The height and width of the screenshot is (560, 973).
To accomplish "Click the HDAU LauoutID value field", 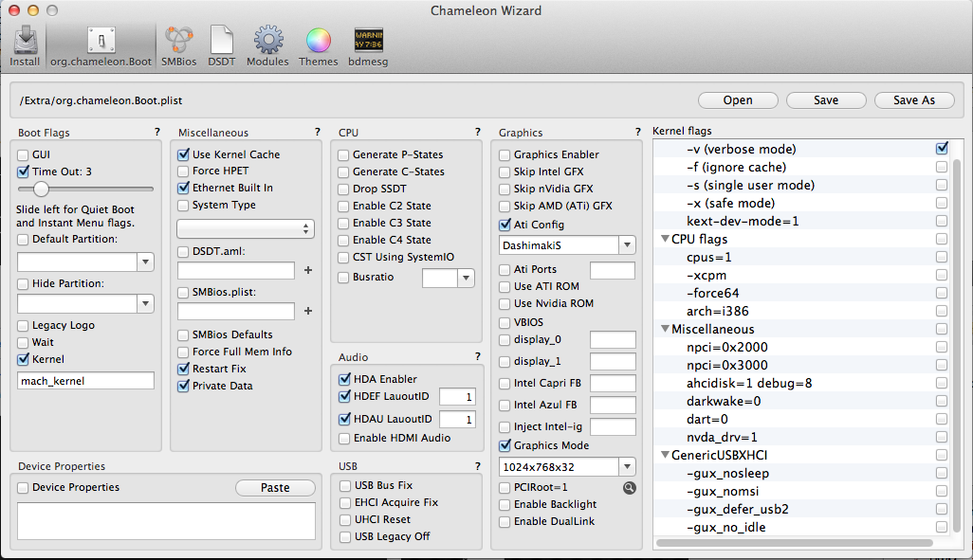I will pos(457,419).
